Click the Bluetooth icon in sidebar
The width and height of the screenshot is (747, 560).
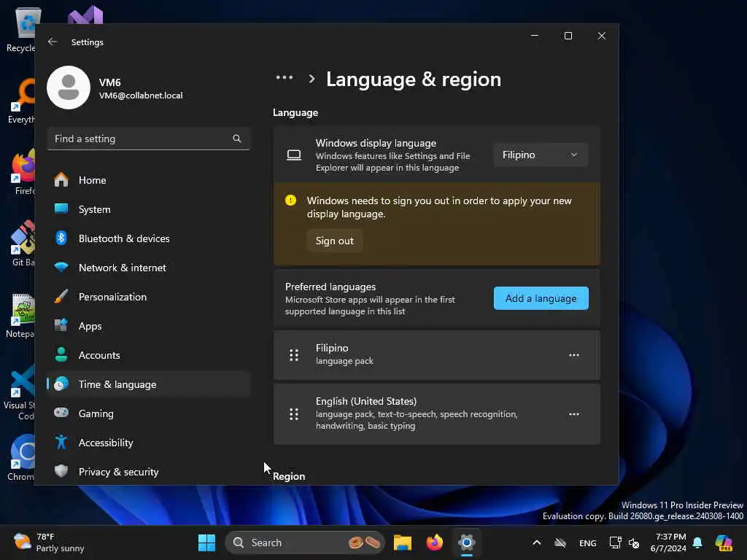click(x=61, y=238)
